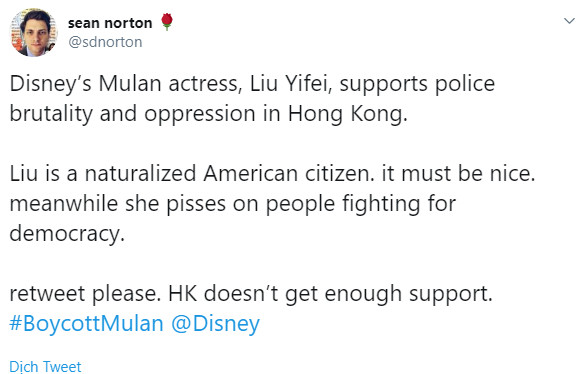Screen dimensions: 583x374
Task: Click the @sdnorton handle
Action: pyautogui.click(x=105, y=42)
